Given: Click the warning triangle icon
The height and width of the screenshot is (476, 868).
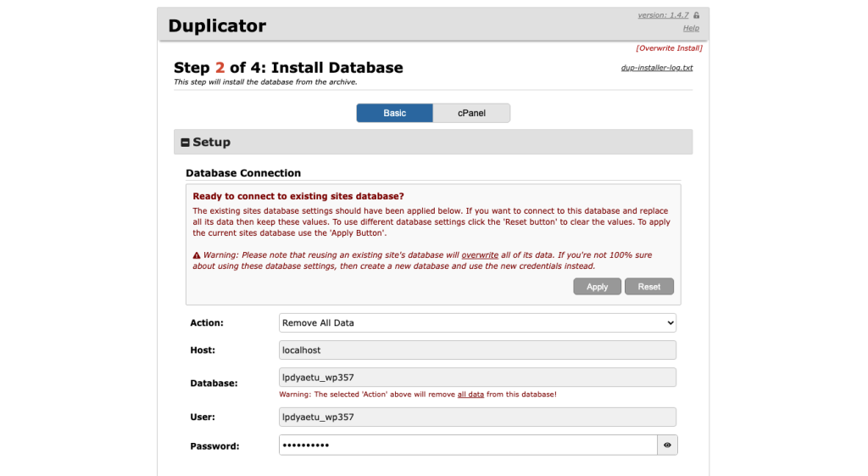Looking at the screenshot, I should (x=197, y=255).
